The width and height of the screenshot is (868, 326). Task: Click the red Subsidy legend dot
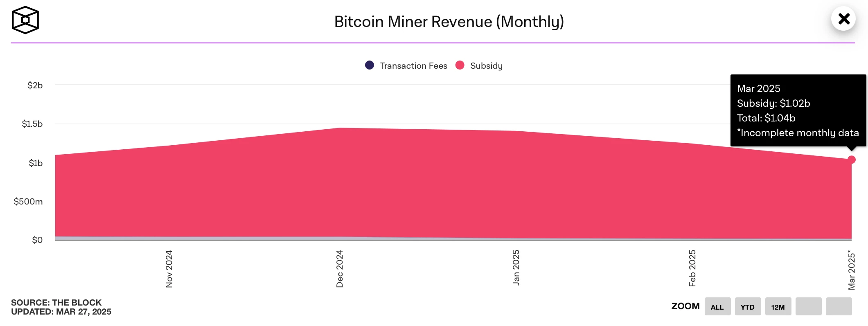[460, 65]
